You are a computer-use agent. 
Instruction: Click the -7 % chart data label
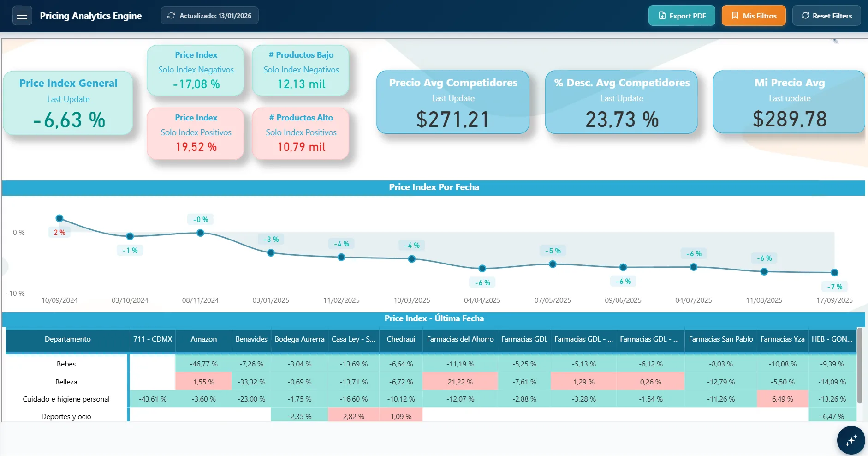[834, 287]
